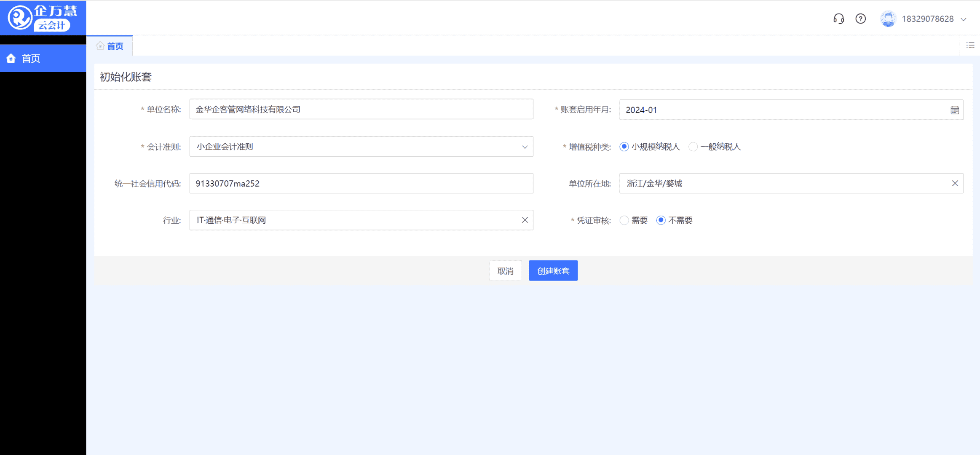The width and height of the screenshot is (980, 455).
Task: Open the tab list menu icon at right
Action: [970, 45]
